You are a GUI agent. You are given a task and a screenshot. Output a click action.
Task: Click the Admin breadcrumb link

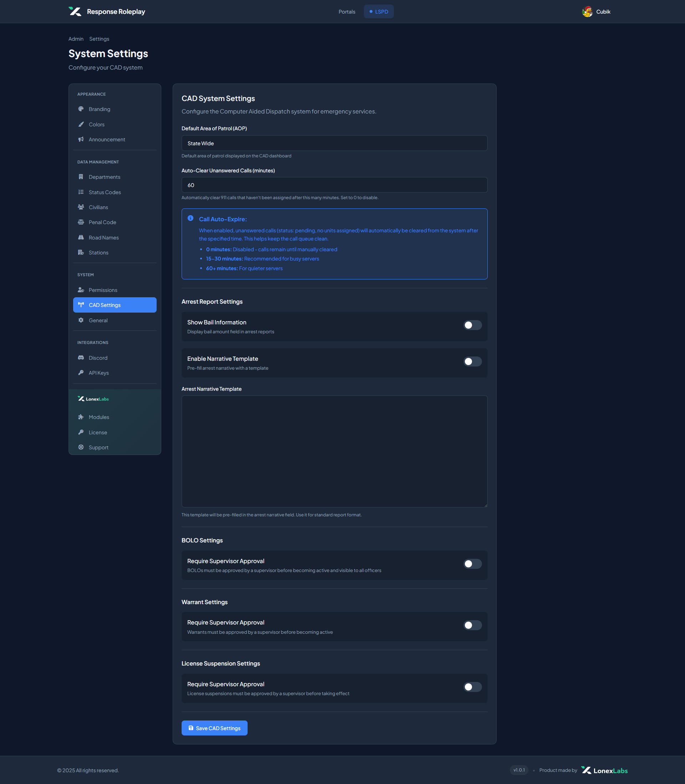pos(76,39)
